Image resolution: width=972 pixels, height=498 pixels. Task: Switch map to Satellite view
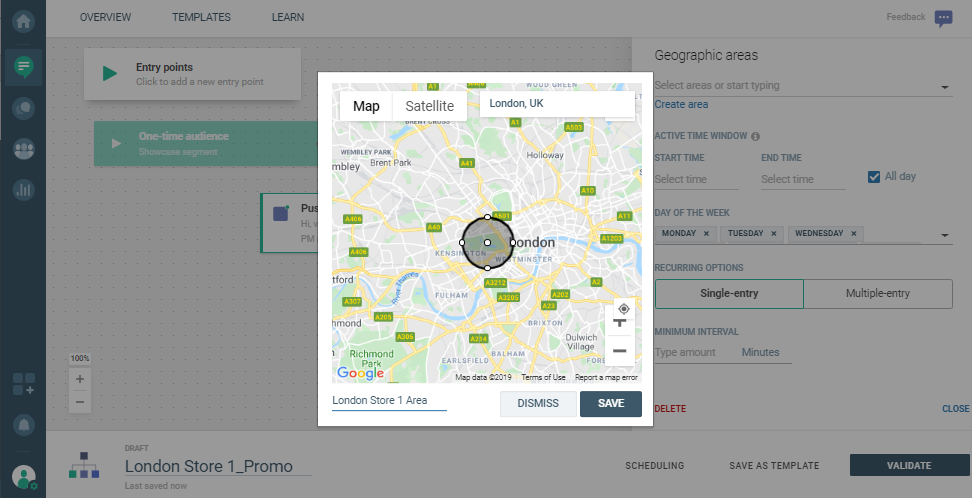pos(430,106)
